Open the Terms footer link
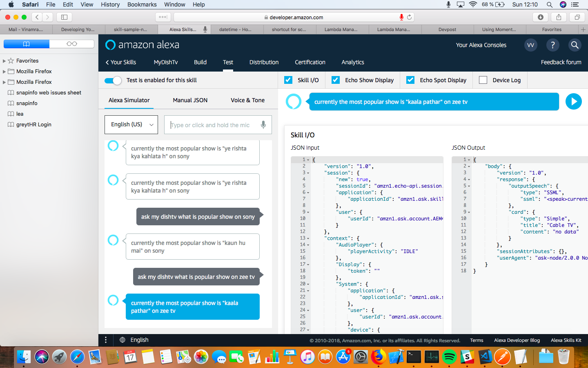 (x=477, y=340)
